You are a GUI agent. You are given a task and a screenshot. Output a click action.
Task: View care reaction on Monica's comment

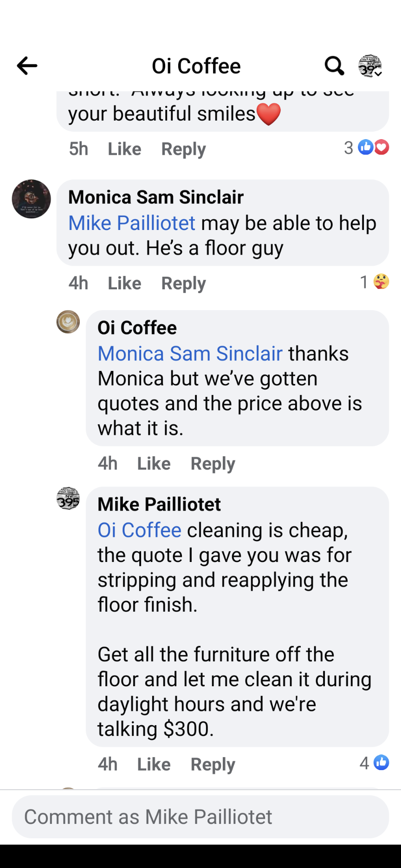click(x=375, y=282)
